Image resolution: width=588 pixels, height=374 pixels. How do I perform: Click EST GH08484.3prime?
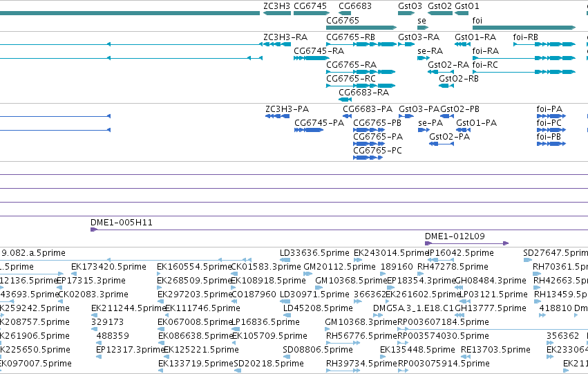click(491, 281)
